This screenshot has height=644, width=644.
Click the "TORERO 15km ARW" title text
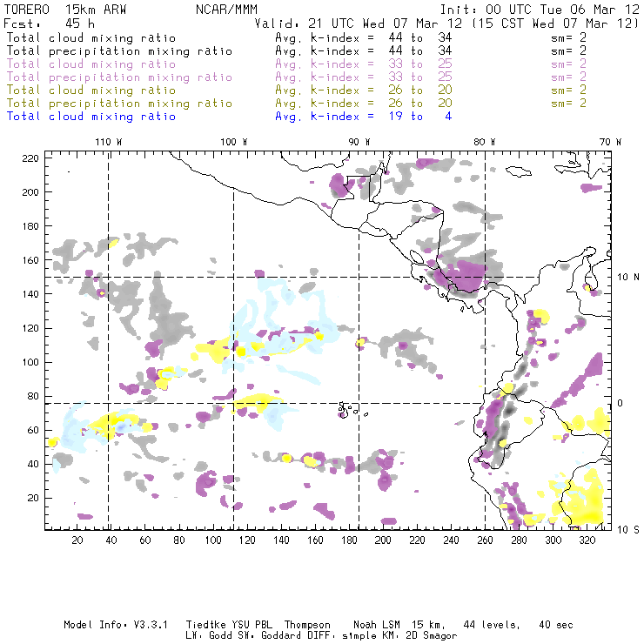(65, 10)
